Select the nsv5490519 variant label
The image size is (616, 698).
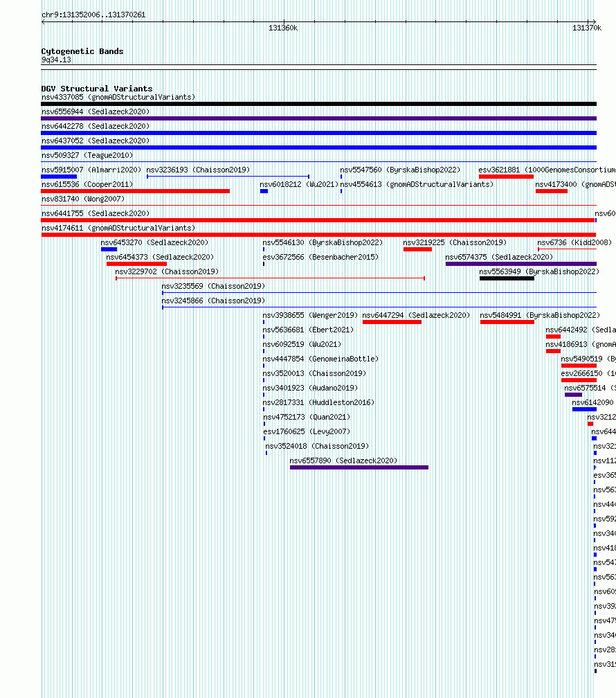coord(588,359)
